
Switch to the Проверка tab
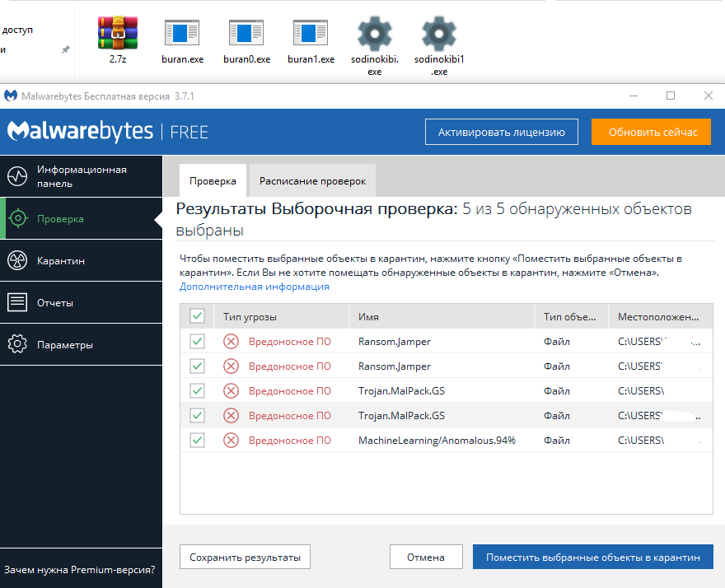tap(213, 180)
